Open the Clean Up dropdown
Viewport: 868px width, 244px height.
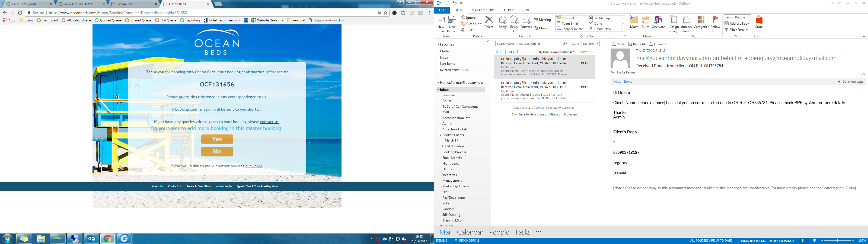pyautogui.click(x=471, y=24)
